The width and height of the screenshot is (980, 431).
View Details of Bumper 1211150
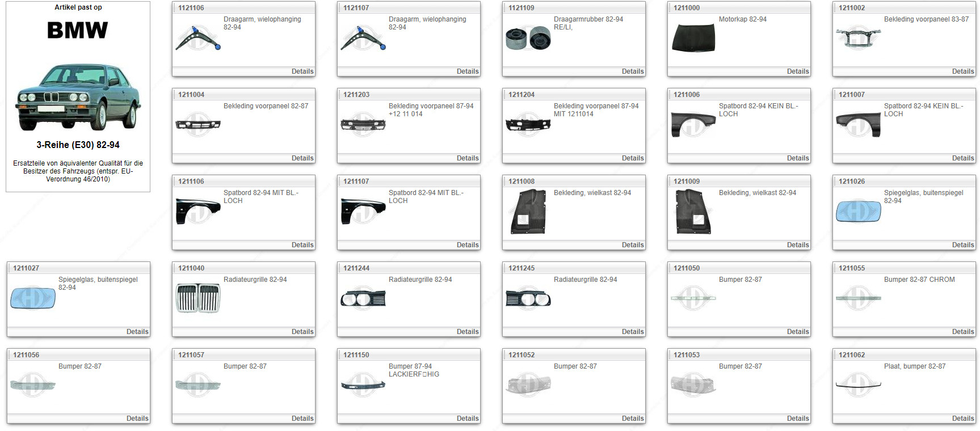(468, 419)
